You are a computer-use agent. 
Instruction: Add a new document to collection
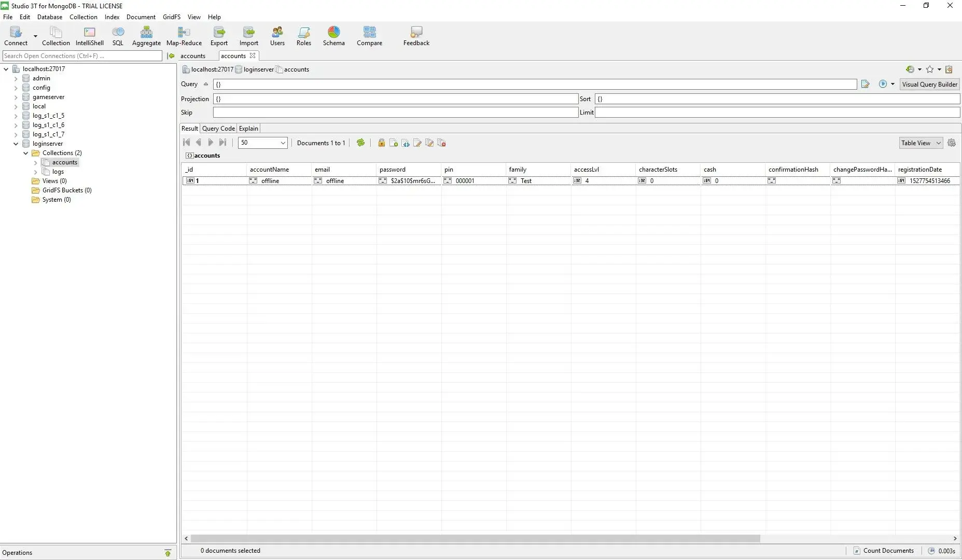[394, 143]
